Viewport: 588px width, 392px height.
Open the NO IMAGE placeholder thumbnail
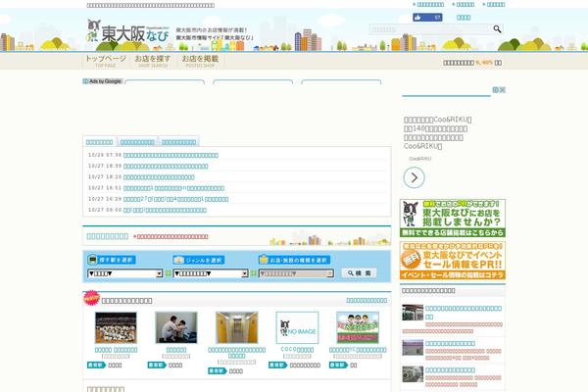tap(297, 327)
